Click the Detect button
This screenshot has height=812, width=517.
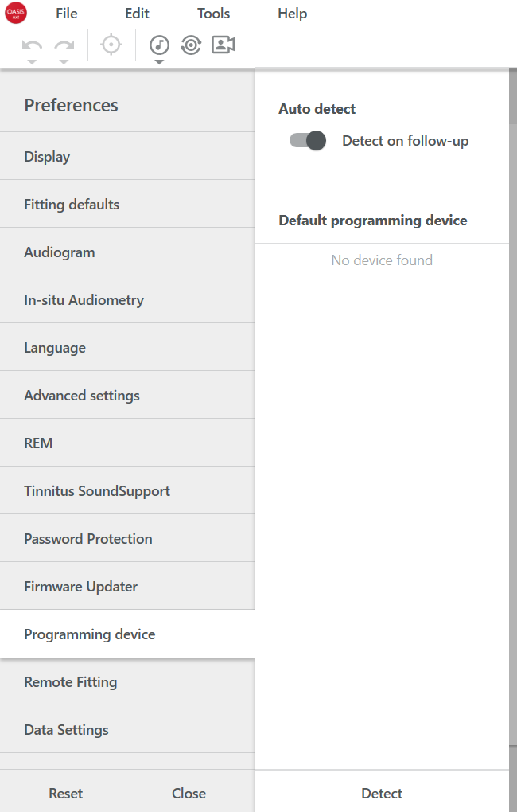(382, 793)
